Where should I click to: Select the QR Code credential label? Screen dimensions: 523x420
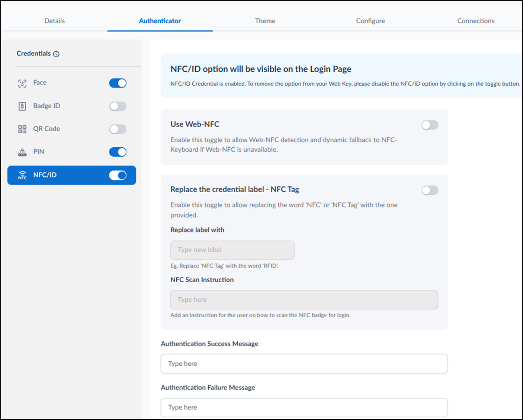coord(46,129)
